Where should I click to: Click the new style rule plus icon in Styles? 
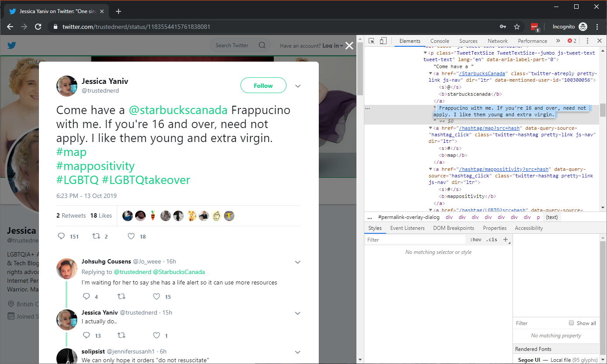click(506, 239)
